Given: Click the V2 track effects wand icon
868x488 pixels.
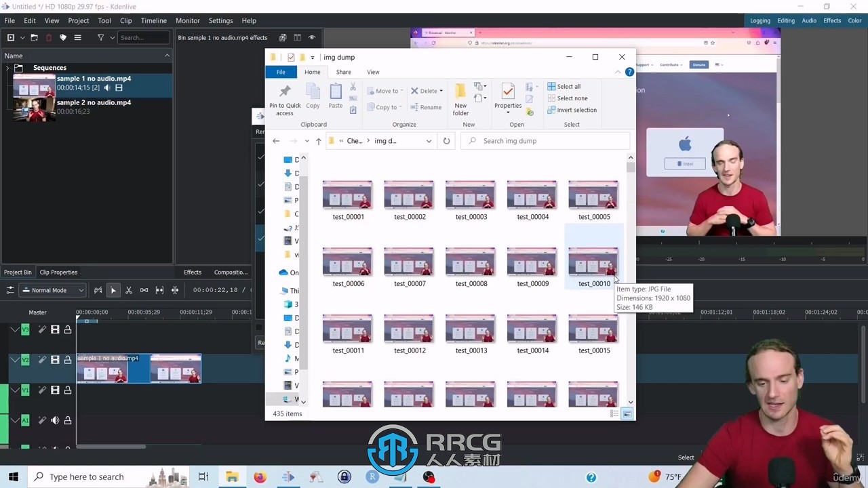Looking at the screenshot, I should (42, 360).
